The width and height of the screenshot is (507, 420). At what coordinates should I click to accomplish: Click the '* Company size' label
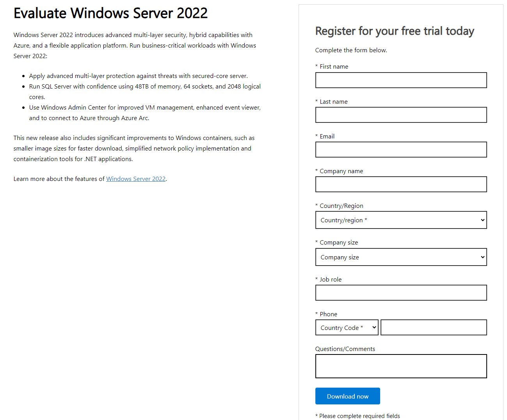[336, 243]
